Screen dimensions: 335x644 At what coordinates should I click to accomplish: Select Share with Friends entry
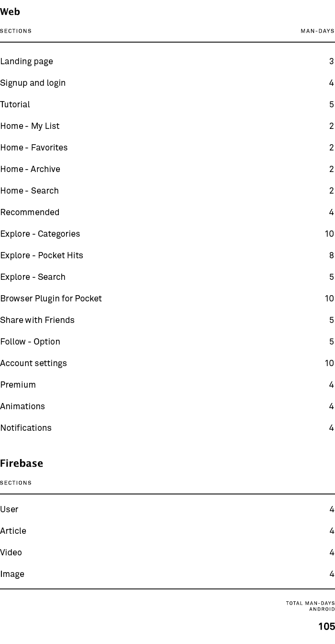pos(167,320)
